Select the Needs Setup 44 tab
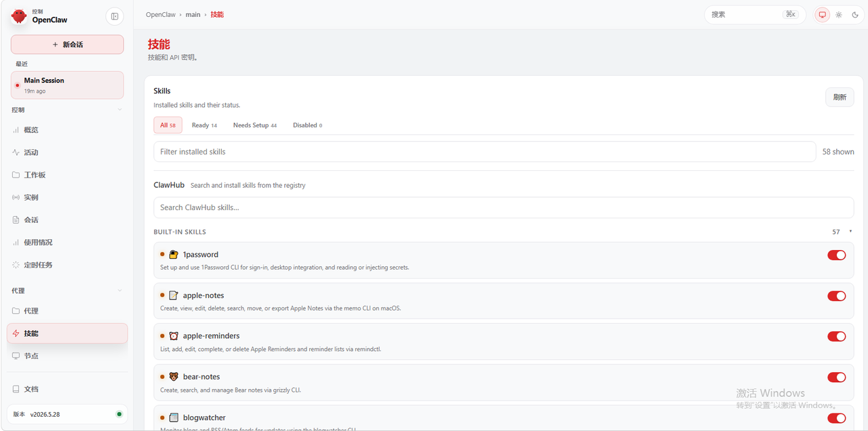The image size is (868, 431). pyautogui.click(x=255, y=125)
